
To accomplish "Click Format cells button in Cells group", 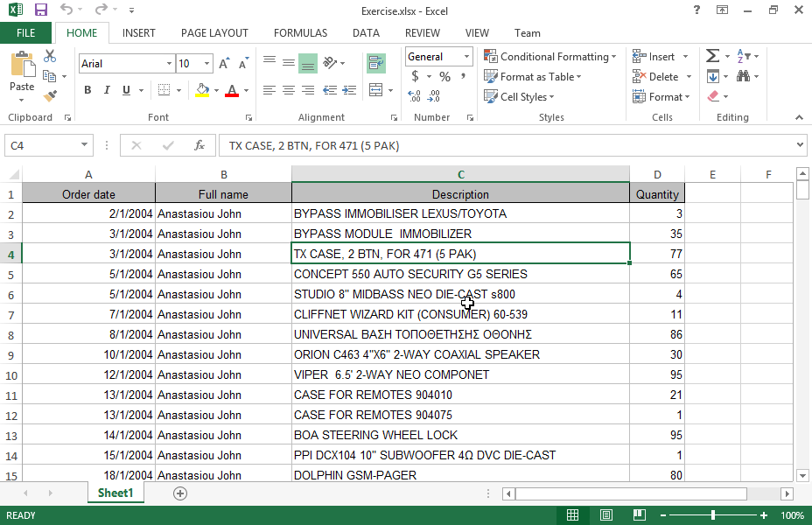I will tap(661, 96).
